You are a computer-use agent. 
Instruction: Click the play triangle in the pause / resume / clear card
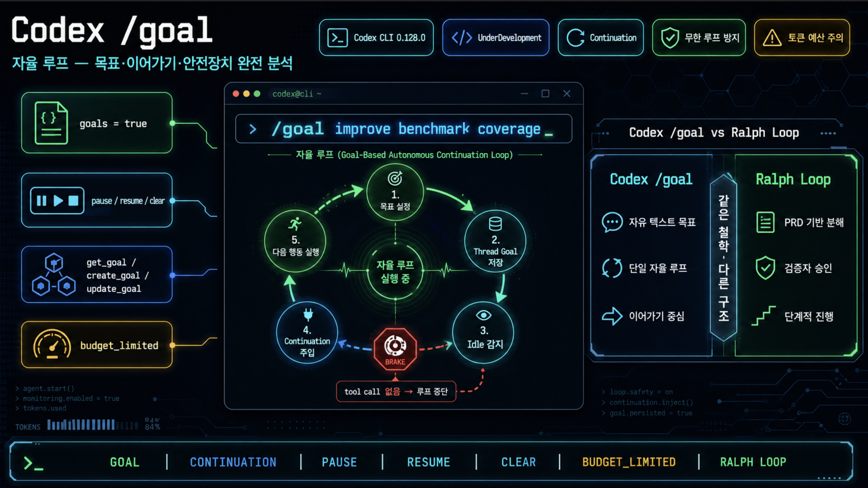58,200
